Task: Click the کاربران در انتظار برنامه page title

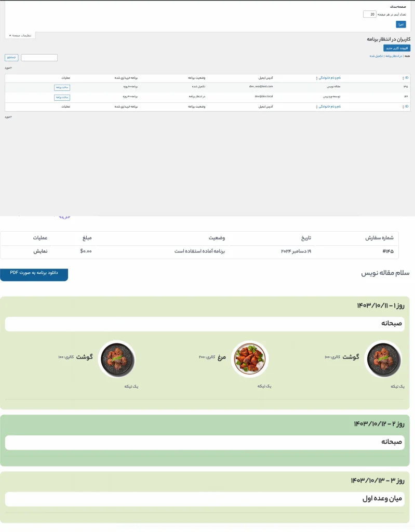Action: (x=389, y=39)
